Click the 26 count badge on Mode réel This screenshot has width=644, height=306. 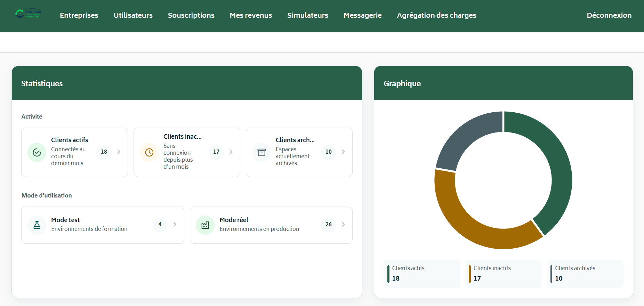329,224
